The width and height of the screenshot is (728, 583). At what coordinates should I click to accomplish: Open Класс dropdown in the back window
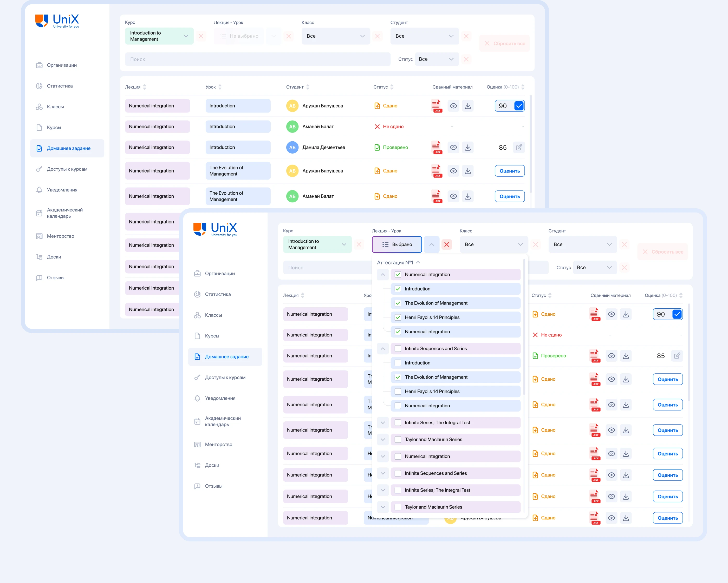pyautogui.click(x=335, y=36)
